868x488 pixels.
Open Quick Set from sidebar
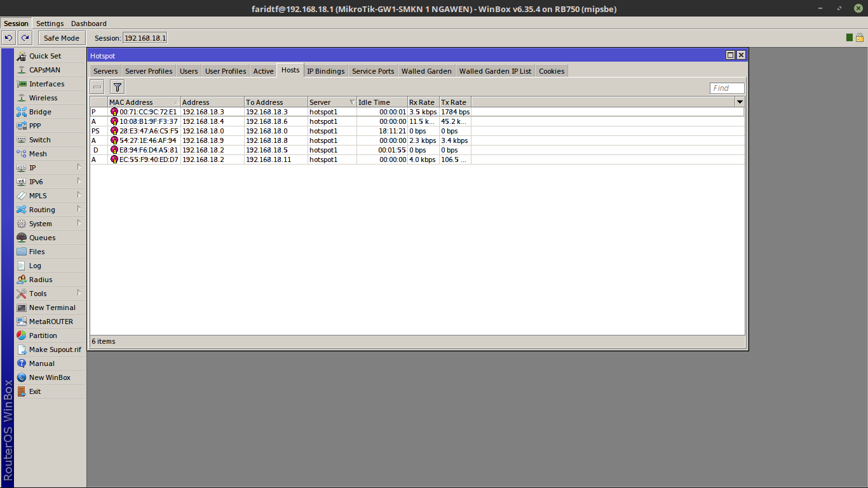(x=50, y=56)
